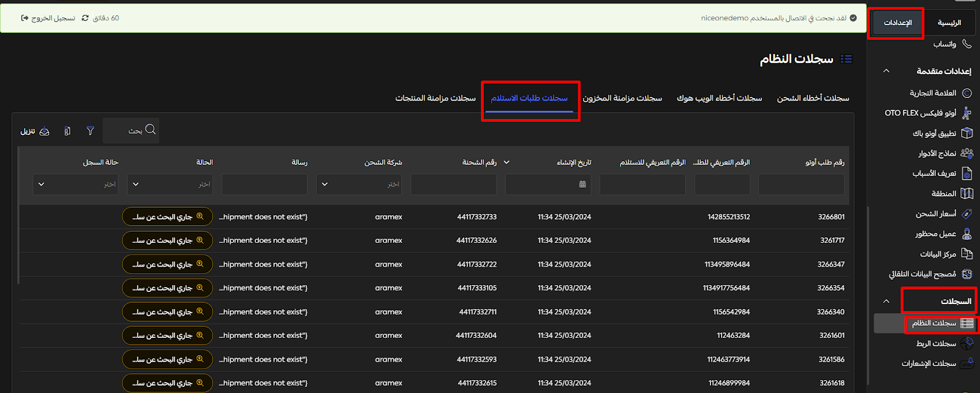Focus the order ID (الرقم التعريفي للطلب) filter field
Image resolution: width=980 pixels, height=393 pixels.
tap(722, 184)
